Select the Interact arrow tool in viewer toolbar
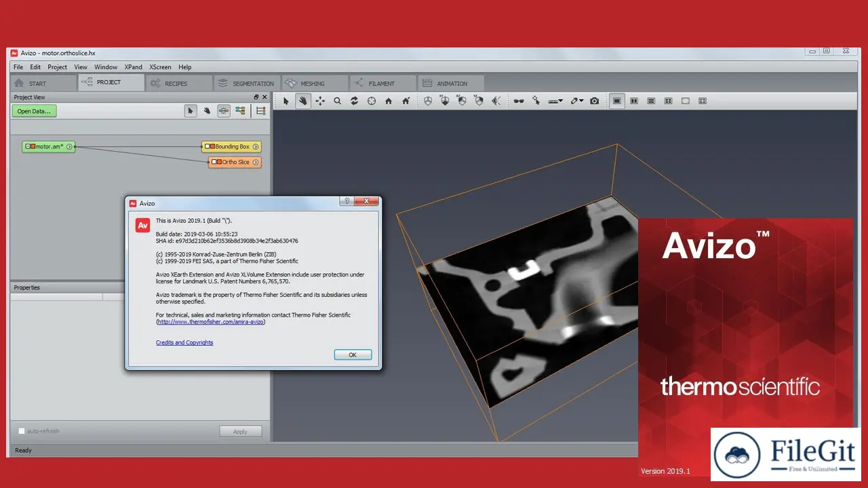The height and width of the screenshot is (488, 868). click(x=286, y=101)
